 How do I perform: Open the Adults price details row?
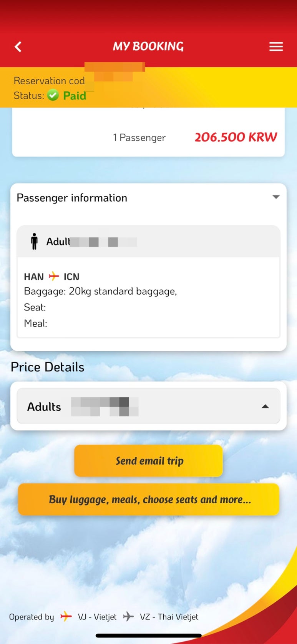click(148, 406)
